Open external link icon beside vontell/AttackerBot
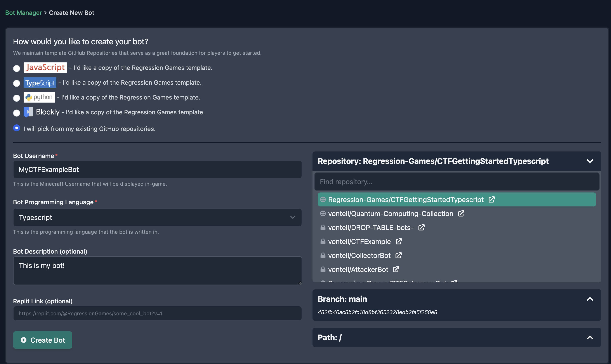The image size is (611, 364). tap(396, 269)
